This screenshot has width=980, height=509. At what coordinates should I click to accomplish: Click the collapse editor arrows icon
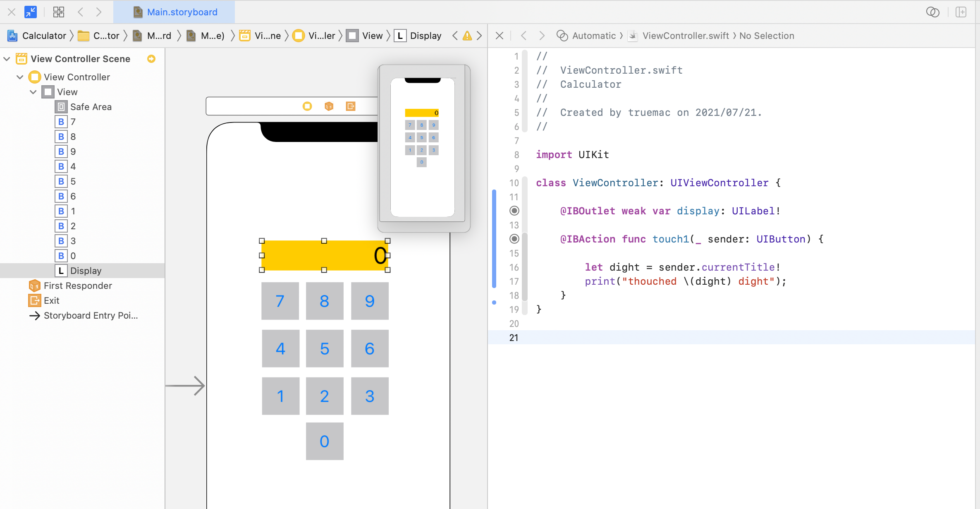point(31,12)
